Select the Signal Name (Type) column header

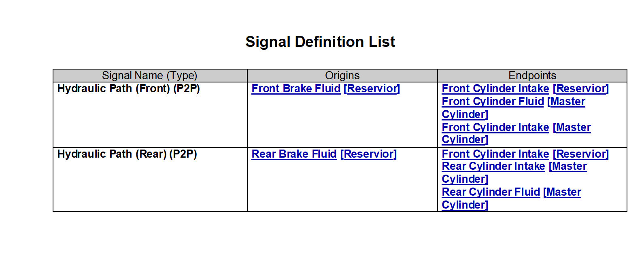[x=150, y=76]
